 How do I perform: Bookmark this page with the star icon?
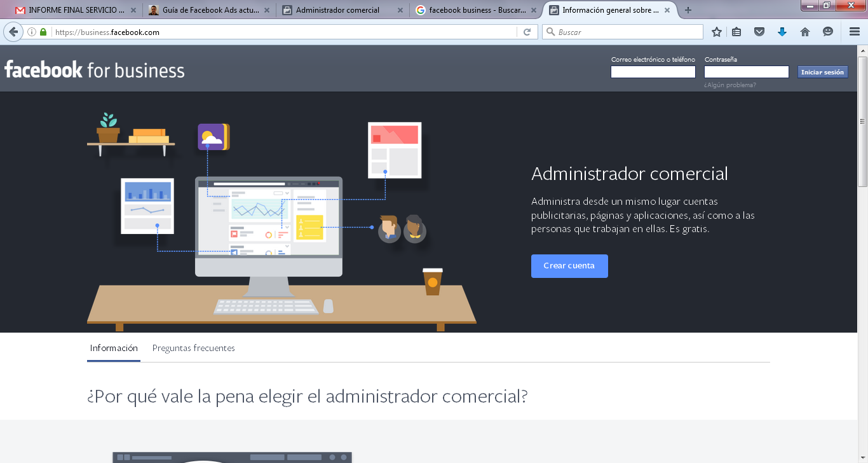pos(717,32)
